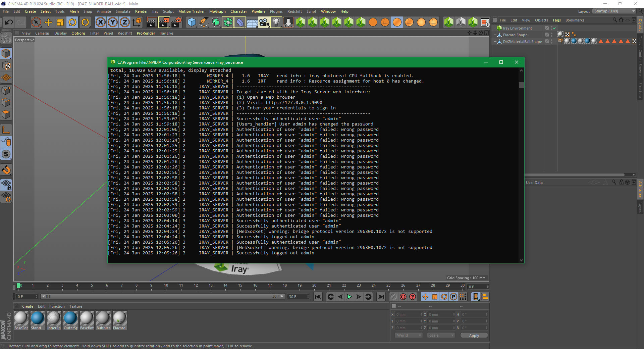Toggle Iray Environment enable checkmark
The width and height of the screenshot is (644, 349).
point(554,28)
